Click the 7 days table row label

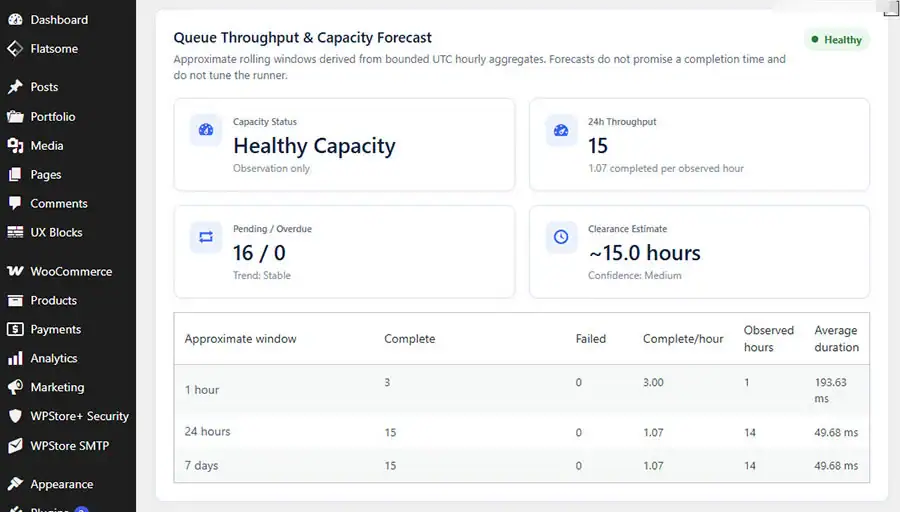click(201, 466)
